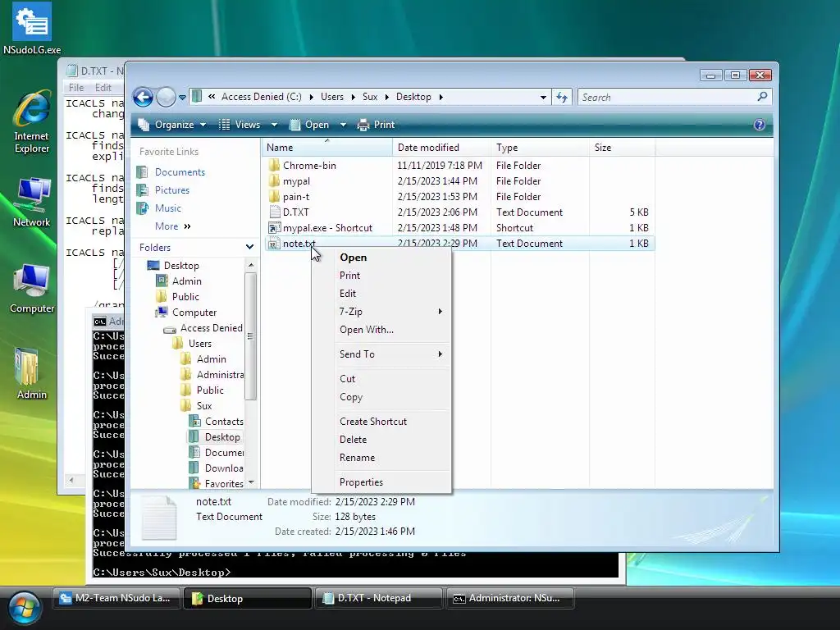
Task: Choose Cut in context menu
Action: click(381, 379)
